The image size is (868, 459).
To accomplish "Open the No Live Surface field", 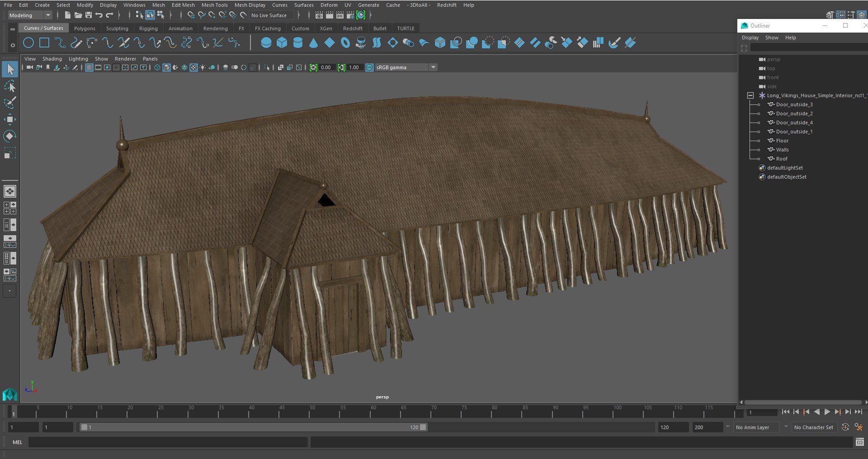I will 271,15.
